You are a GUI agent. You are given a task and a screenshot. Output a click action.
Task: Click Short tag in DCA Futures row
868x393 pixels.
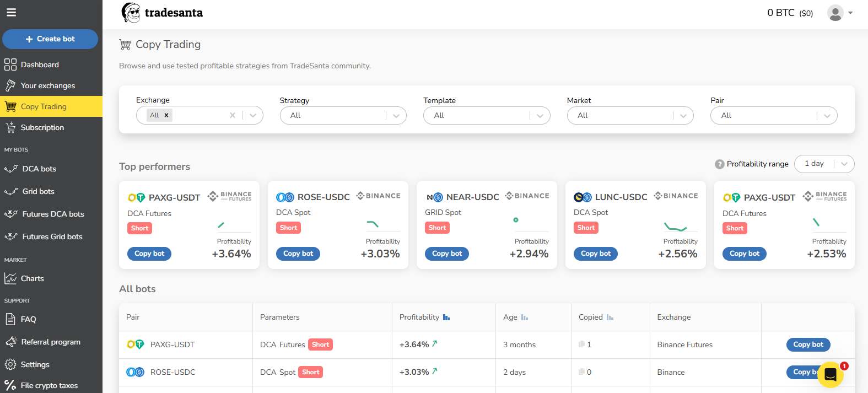point(320,344)
